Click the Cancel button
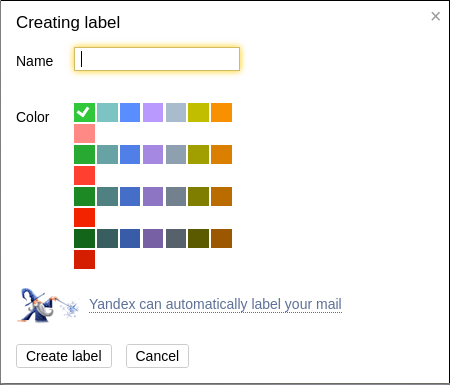Image resolution: width=450 pixels, height=385 pixels. [157, 356]
